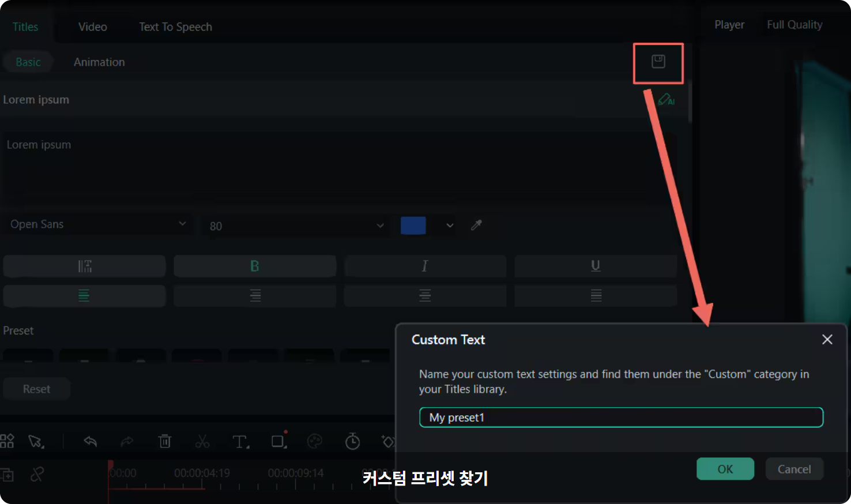Click the split scissors icon

pyautogui.click(x=202, y=442)
